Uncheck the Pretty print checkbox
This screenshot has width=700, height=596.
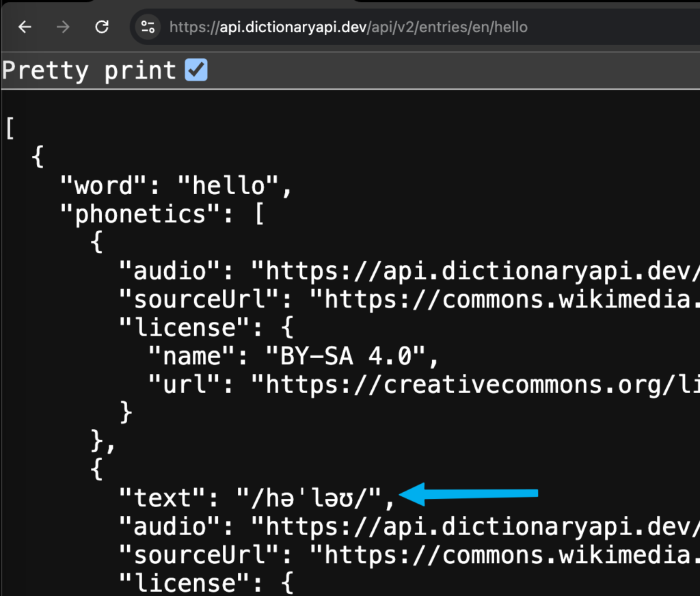[196, 70]
